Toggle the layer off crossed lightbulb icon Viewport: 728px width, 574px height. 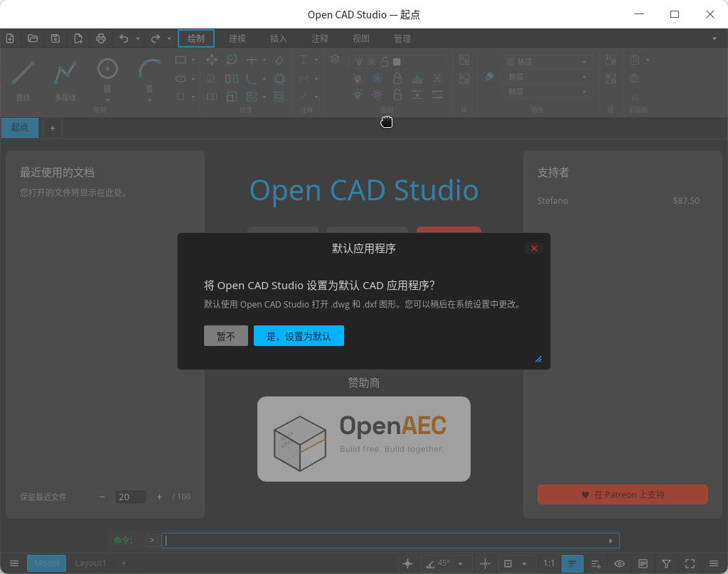tap(358, 78)
